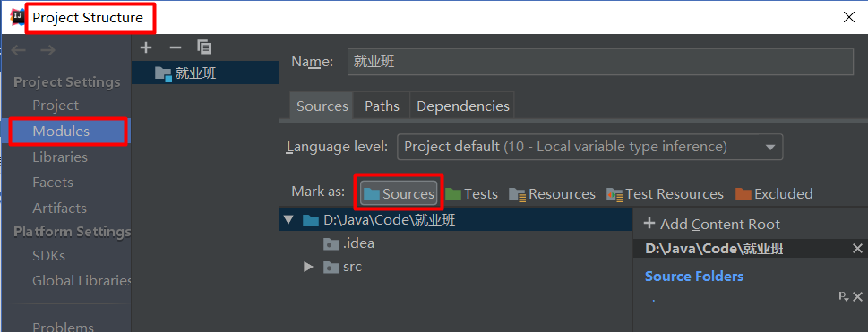868x332 pixels.
Task: Open the Artifacts settings page
Action: click(59, 208)
